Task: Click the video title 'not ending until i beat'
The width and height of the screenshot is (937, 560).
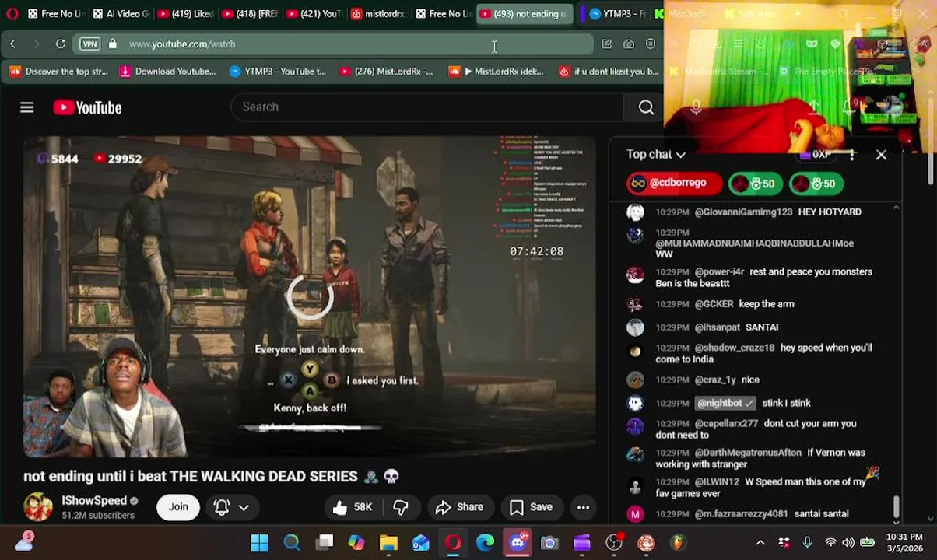Action: pyautogui.click(x=211, y=476)
